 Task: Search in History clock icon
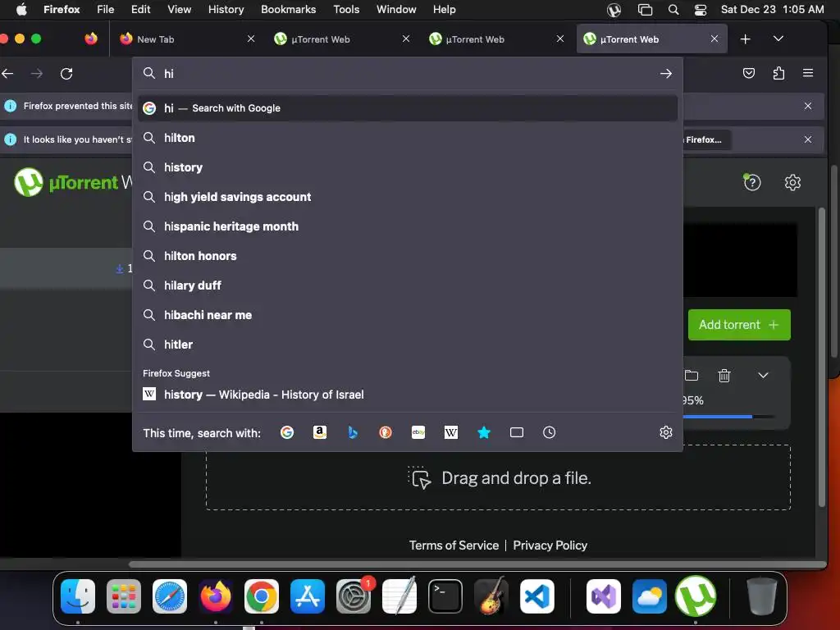pyautogui.click(x=549, y=432)
